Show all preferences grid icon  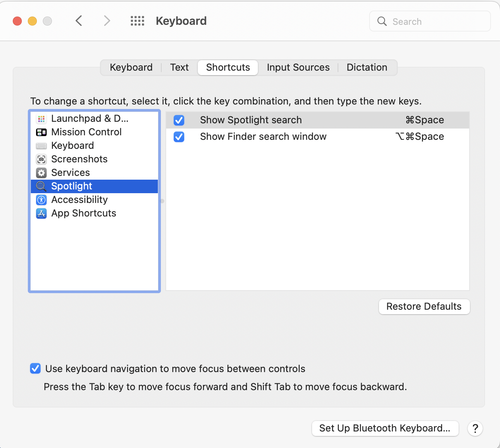pos(137,21)
